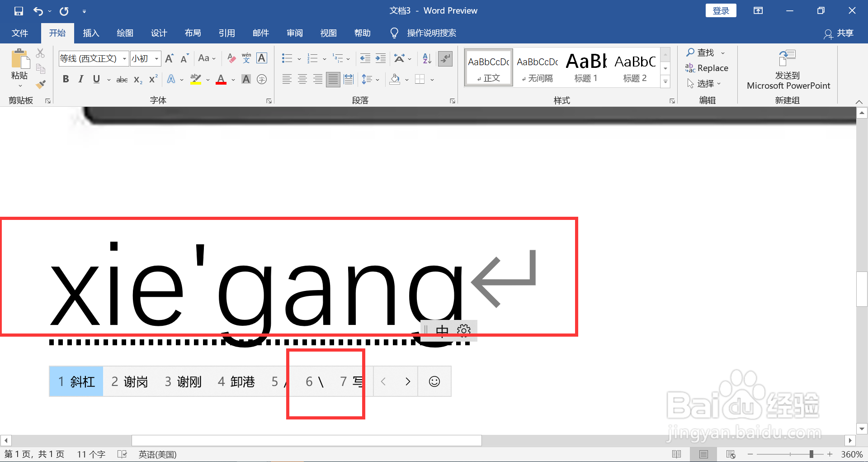Click the Cut scissors icon
Image resolution: width=868 pixels, height=462 pixels.
click(41, 53)
